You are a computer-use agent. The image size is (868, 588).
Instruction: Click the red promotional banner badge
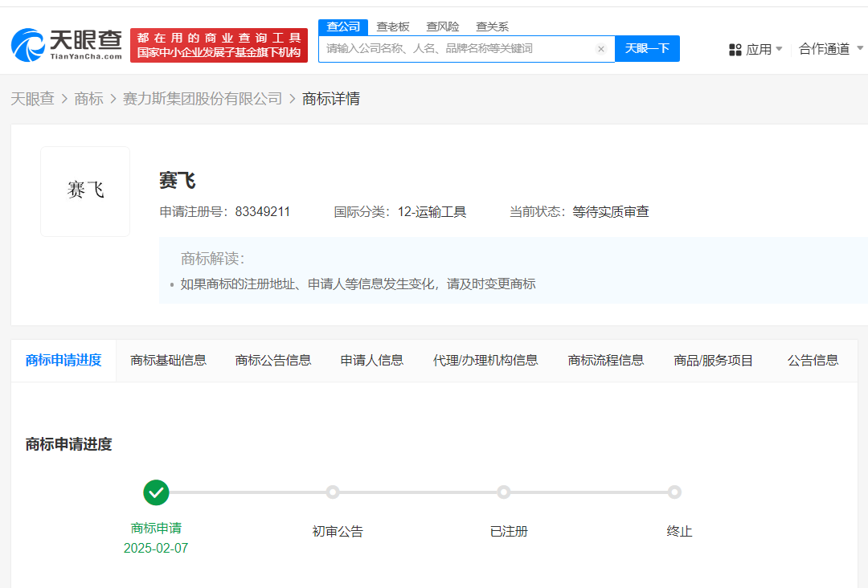point(219,45)
